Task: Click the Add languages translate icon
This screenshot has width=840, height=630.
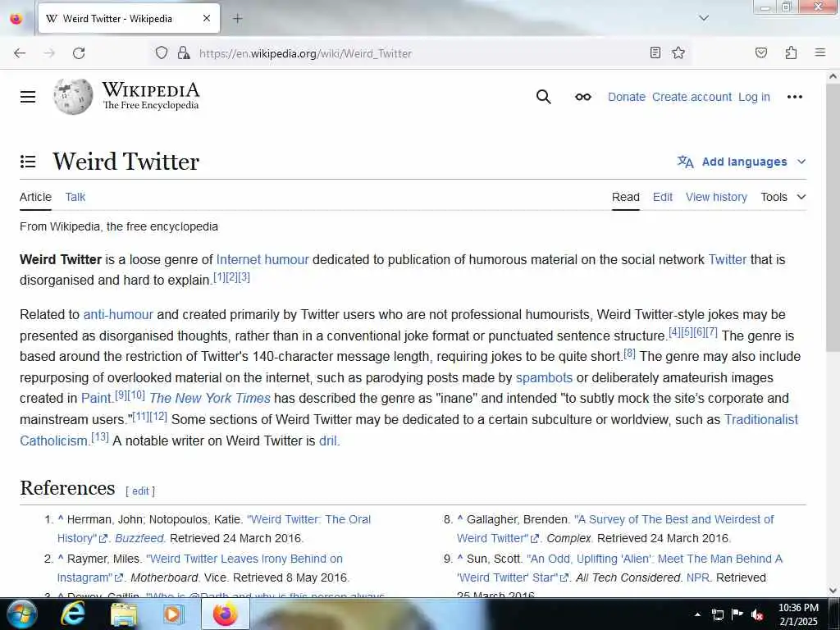Action: pyautogui.click(x=685, y=162)
